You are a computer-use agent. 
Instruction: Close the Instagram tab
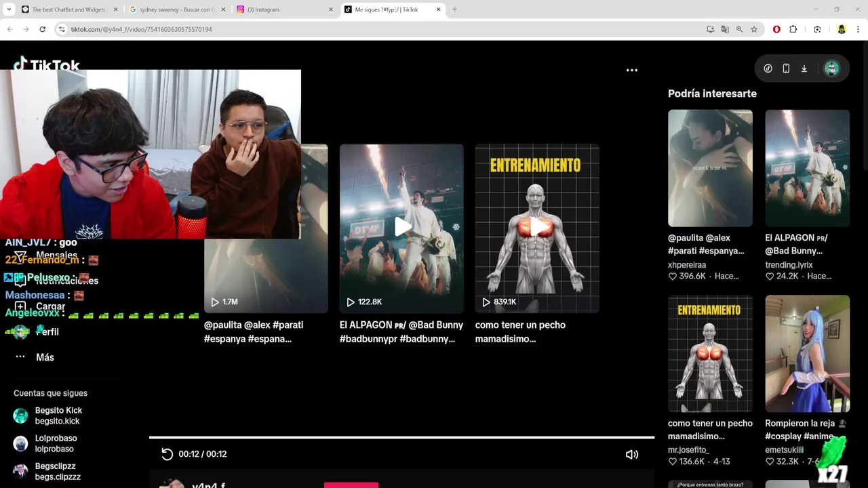[x=331, y=9]
